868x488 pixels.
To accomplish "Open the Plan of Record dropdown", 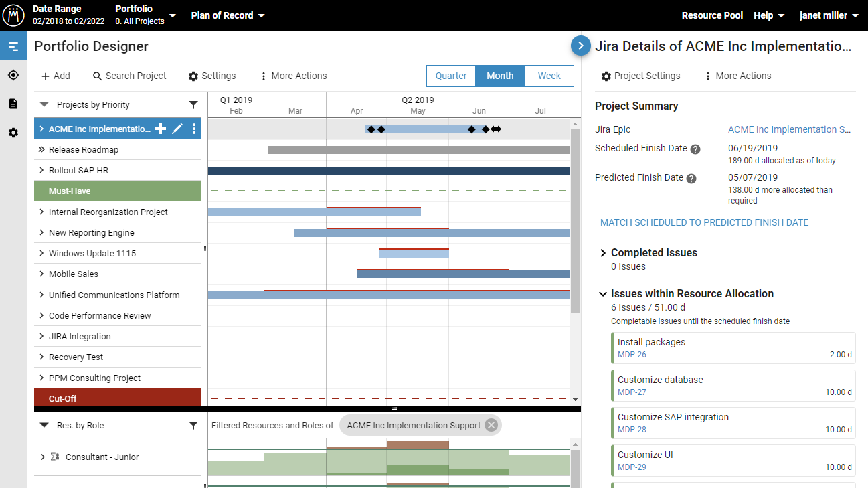I will pos(228,15).
